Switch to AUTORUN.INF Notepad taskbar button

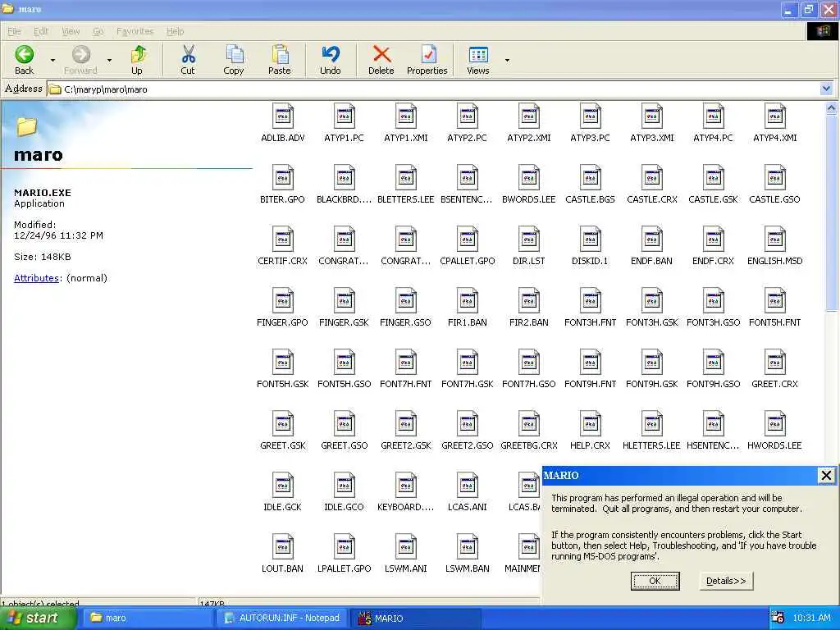point(283,619)
